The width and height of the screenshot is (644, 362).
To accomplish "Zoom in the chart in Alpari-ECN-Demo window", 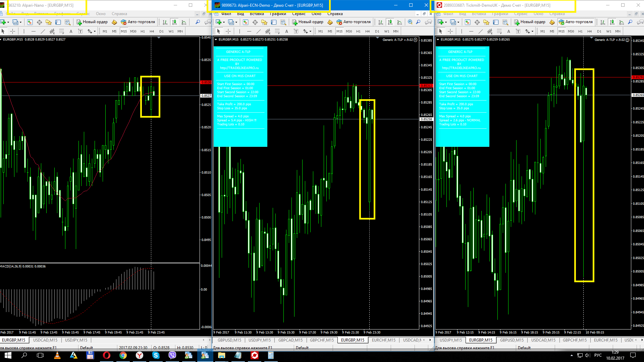I will (410, 22).
